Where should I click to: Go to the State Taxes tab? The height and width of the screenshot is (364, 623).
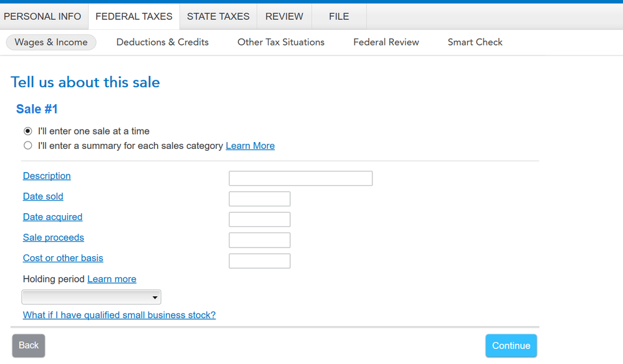point(218,16)
